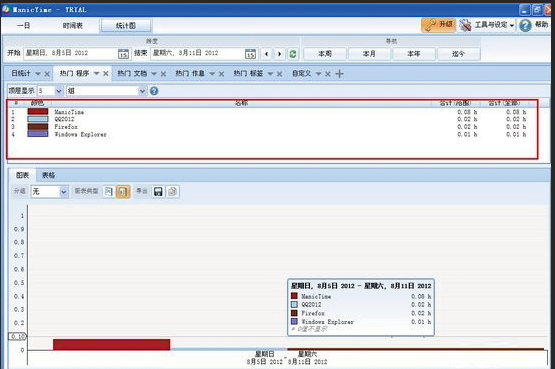Expand the 日统计 tab dropdown arrow
The image size is (555, 369).
(x=38, y=74)
